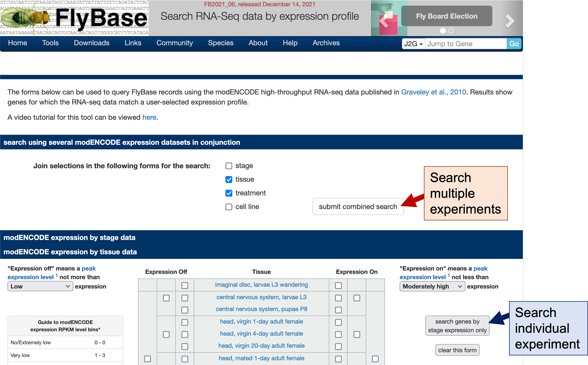The height and width of the screenshot is (365, 588).
Task: Click the Go search button
Action: (x=514, y=44)
